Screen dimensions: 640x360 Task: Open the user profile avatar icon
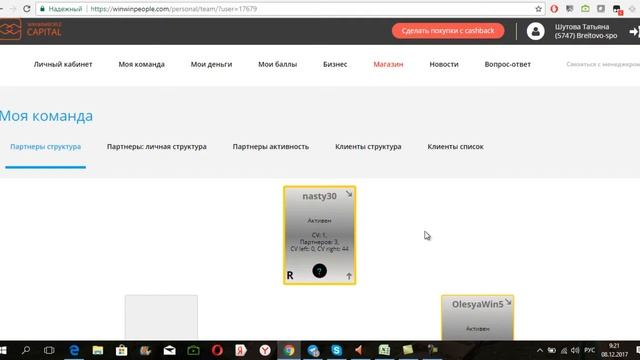point(535,31)
